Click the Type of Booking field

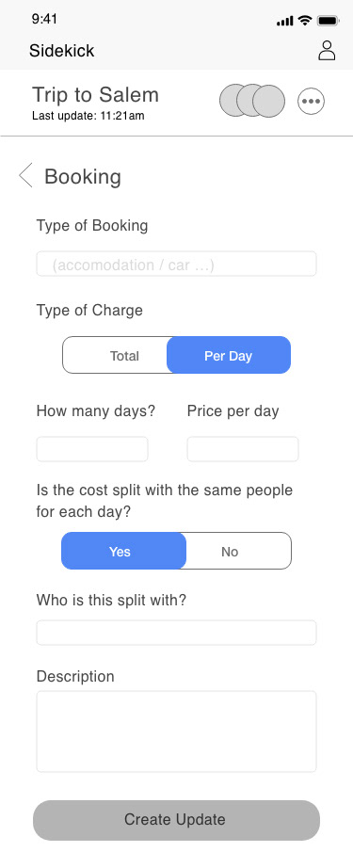click(177, 264)
